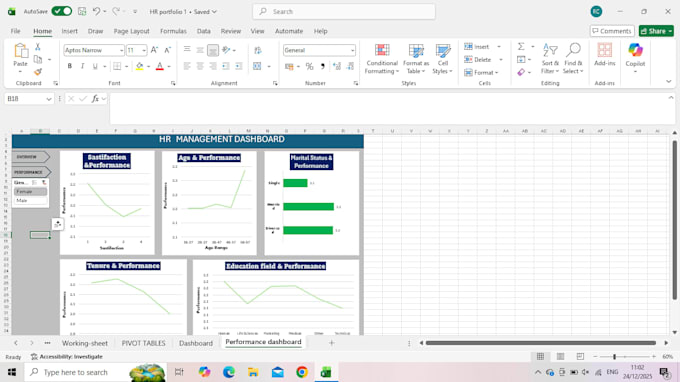
Task: Open File Explorer from taskbar
Action: [x=253, y=372]
